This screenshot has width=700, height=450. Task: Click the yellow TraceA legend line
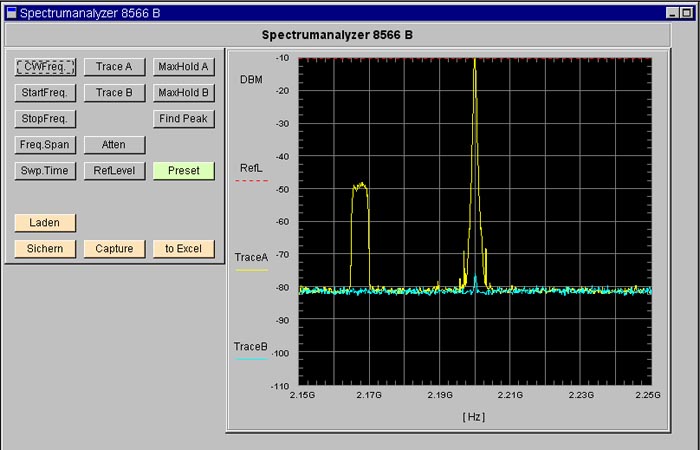pos(251,270)
